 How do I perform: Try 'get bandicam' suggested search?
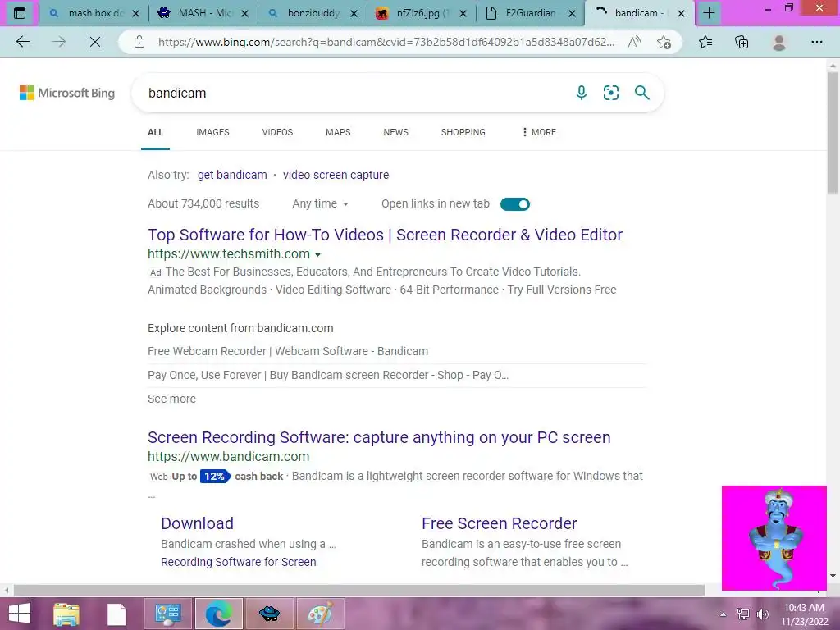(x=232, y=175)
